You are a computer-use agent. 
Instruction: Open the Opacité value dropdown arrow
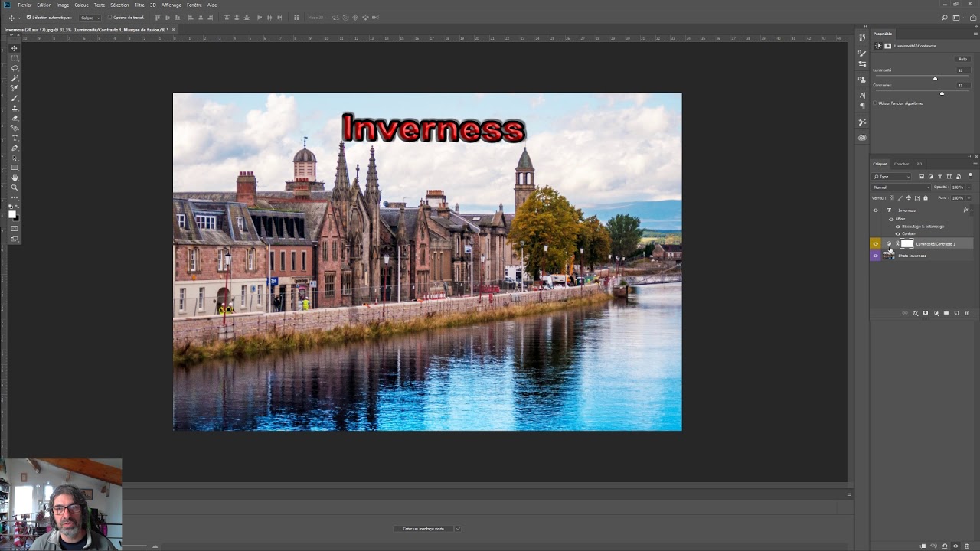(x=969, y=187)
